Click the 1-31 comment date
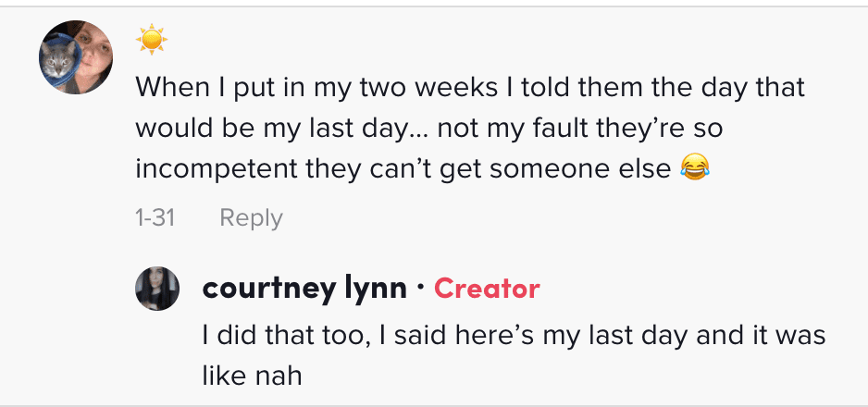This screenshot has width=868, height=407. (x=155, y=217)
